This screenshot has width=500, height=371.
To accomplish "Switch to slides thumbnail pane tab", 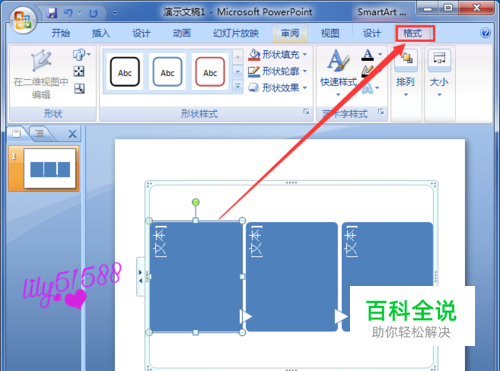I will 17,134.
